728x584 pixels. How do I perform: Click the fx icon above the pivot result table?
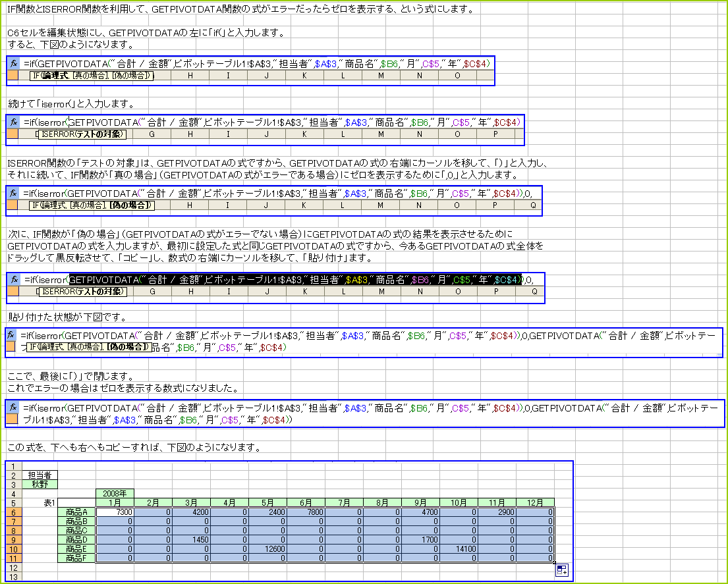click(13, 408)
